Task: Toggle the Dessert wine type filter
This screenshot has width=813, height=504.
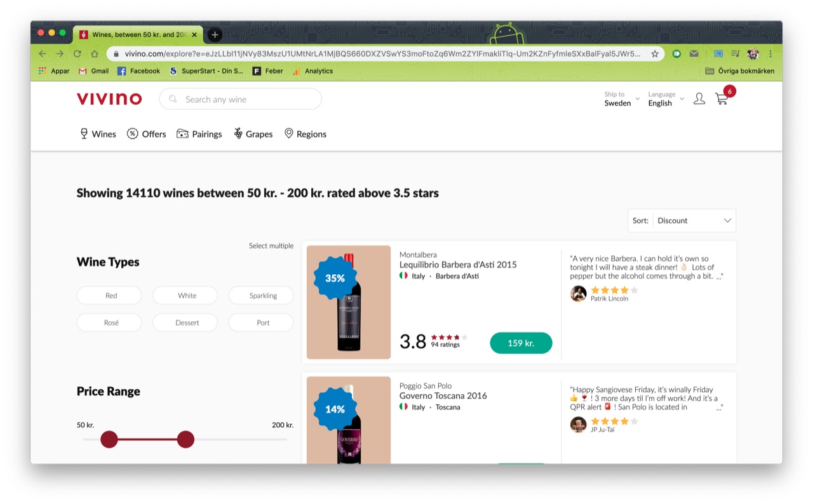Action: pos(185,322)
